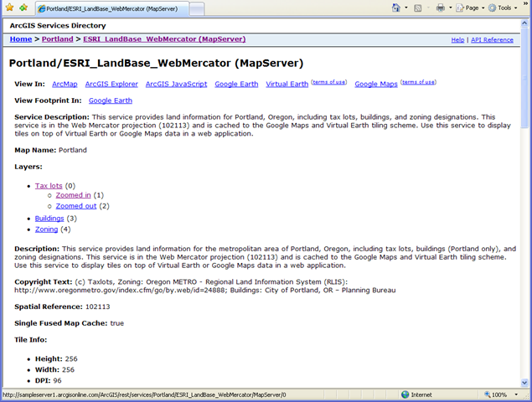Viewport: 532px width, 402px height.
Task: Open the API Reference link
Action: coord(492,39)
